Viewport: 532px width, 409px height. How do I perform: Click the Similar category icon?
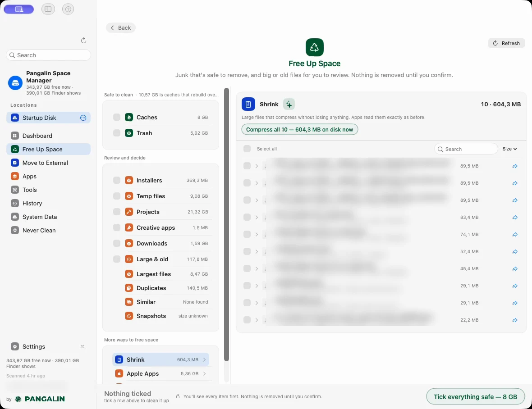[129, 302]
